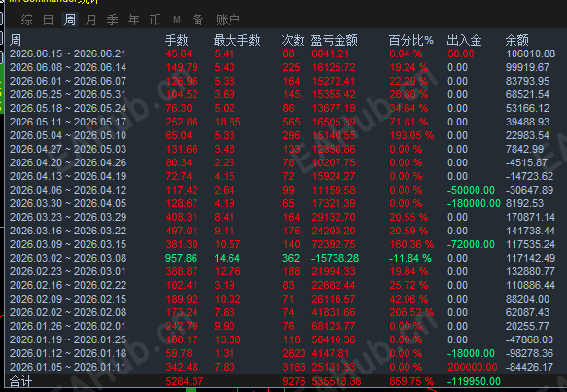567x392 pixels.
Task: Switch to the 季 quarterly tab
Action: [112, 19]
